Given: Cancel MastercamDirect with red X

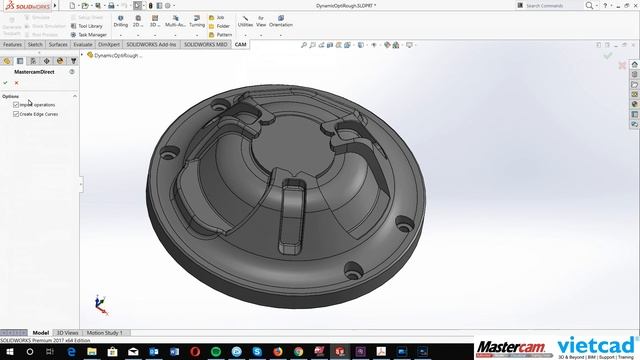Looking at the screenshot, I should point(17,83).
